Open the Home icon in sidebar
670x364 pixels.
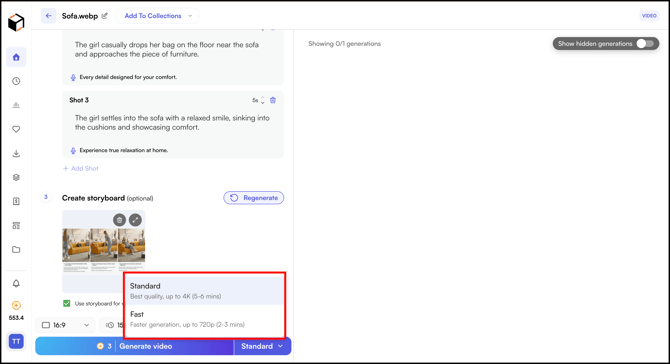pos(16,57)
